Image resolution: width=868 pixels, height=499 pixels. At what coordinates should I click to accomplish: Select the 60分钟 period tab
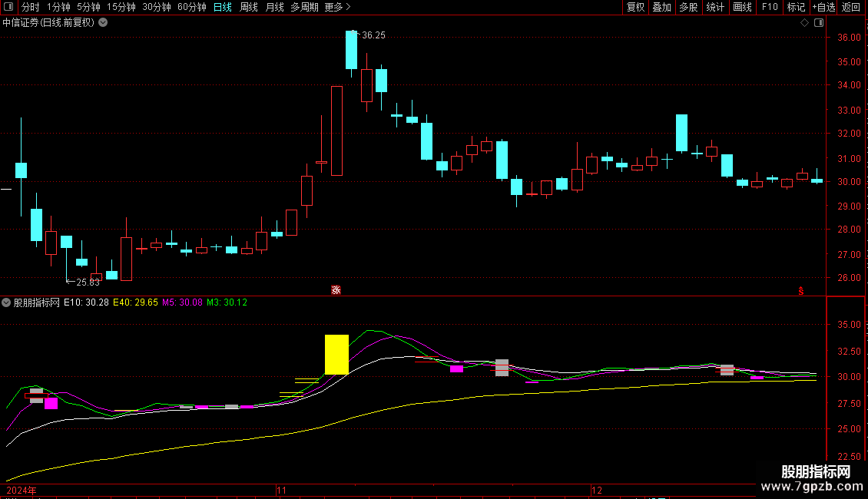coord(191,7)
